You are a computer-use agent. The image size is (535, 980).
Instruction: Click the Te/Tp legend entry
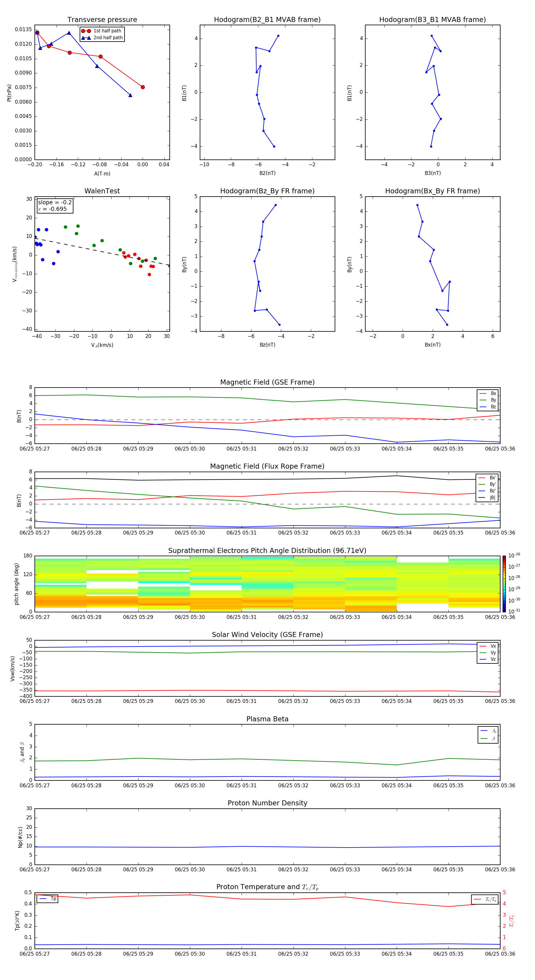tap(485, 899)
